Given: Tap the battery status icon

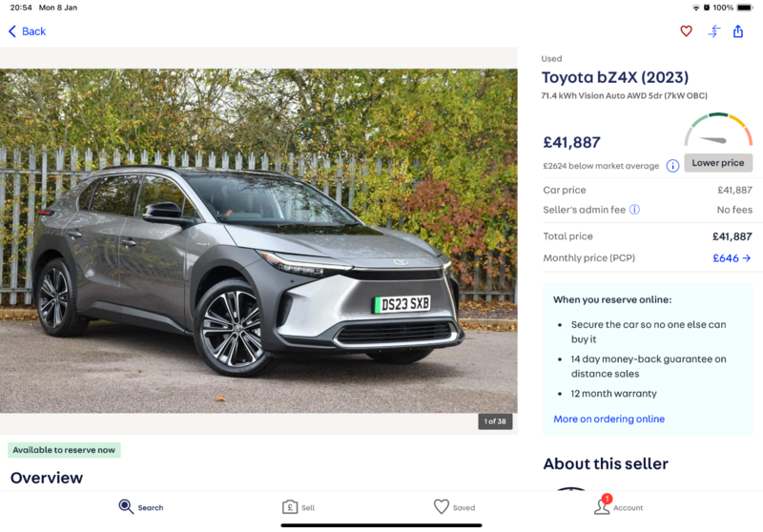Looking at the screenshot, I should click(x=745, y=8).
